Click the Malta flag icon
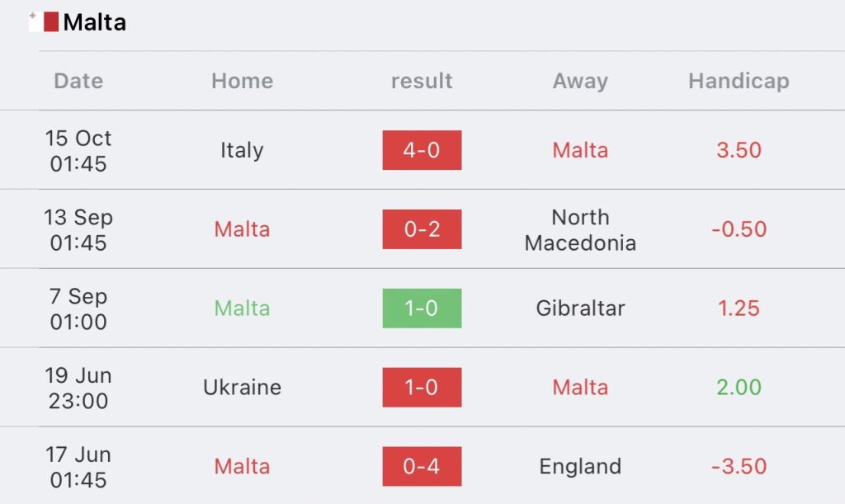Image resolution: width=845 pixels, height=504 pixels. [44, 22]
